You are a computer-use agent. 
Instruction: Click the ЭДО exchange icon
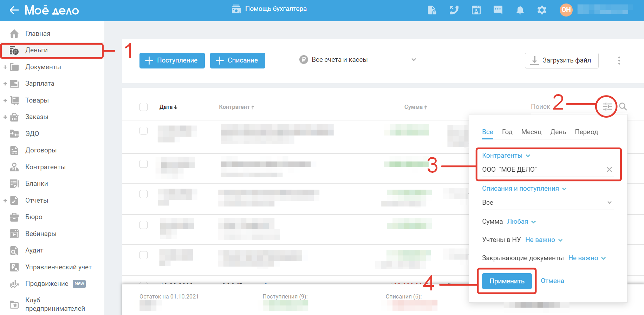click(14, 134)
